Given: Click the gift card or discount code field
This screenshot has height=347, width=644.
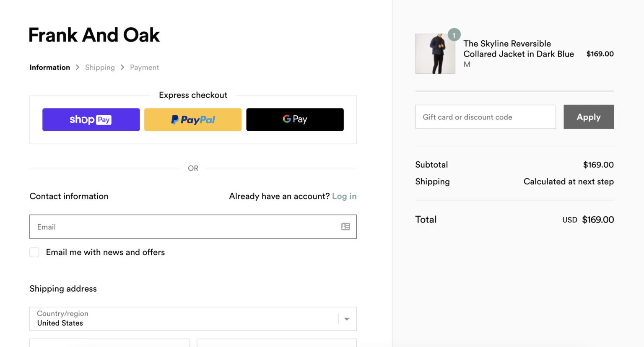Looking at the screenshot, I should 485,117.
